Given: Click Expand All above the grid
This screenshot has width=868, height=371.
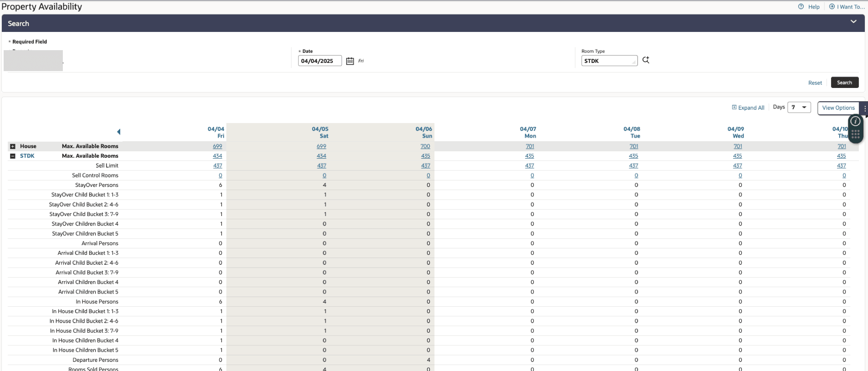Looking at the screenshot, I should 748,108.
